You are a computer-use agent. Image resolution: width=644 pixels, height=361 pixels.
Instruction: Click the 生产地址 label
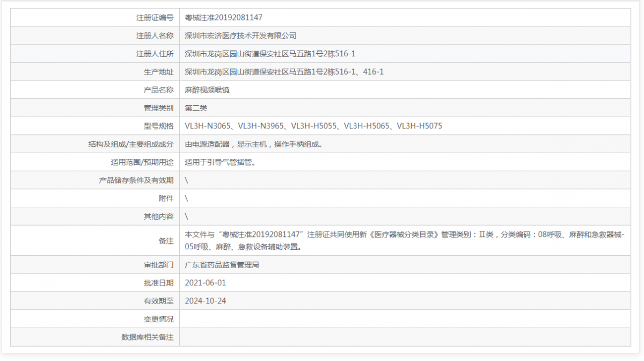click(159, 72)
